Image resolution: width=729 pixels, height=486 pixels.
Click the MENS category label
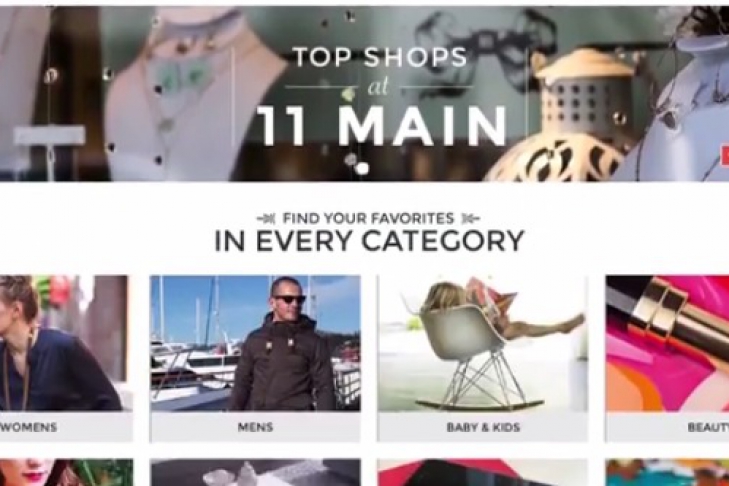tap(255, 427)
